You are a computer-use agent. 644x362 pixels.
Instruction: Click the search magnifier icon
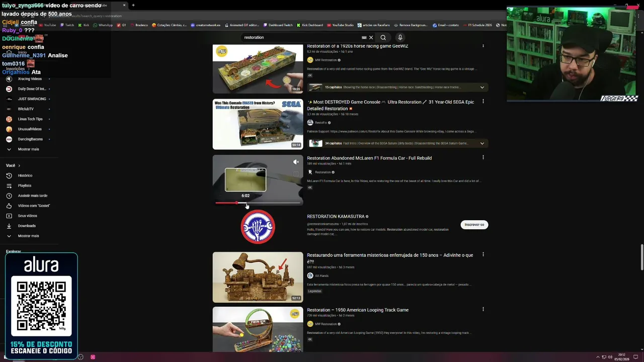click(383, 37)
